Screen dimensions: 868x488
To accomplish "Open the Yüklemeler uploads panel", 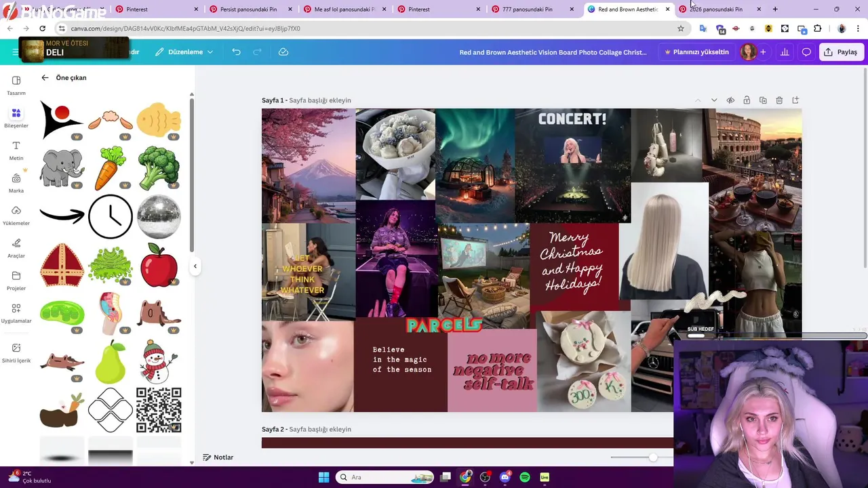I will pyautogui.click(x=16, y=215).
